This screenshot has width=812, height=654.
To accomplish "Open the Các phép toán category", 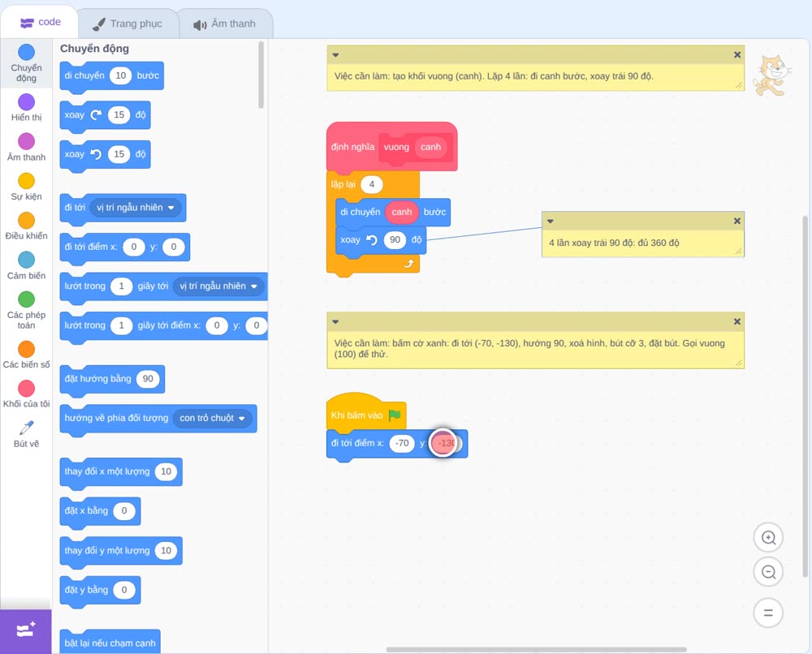I will [27, 311].
